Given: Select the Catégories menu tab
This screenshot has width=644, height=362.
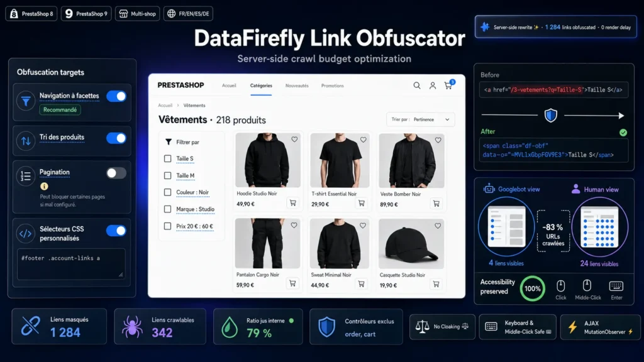Looking at the screenshot, I should point(261,85).
